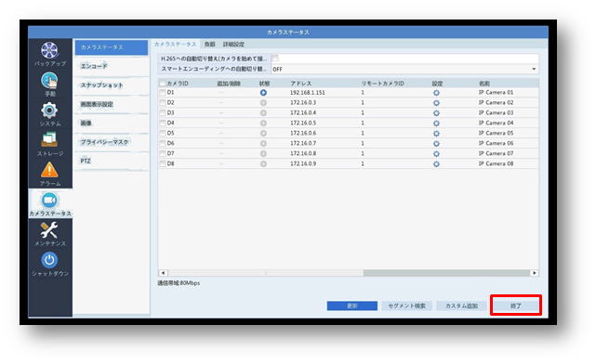Image resolution: width=596 pixels, height=364 pixels.
Task: Click the scrollbar left arrow
Action: [x=163, y=272]
